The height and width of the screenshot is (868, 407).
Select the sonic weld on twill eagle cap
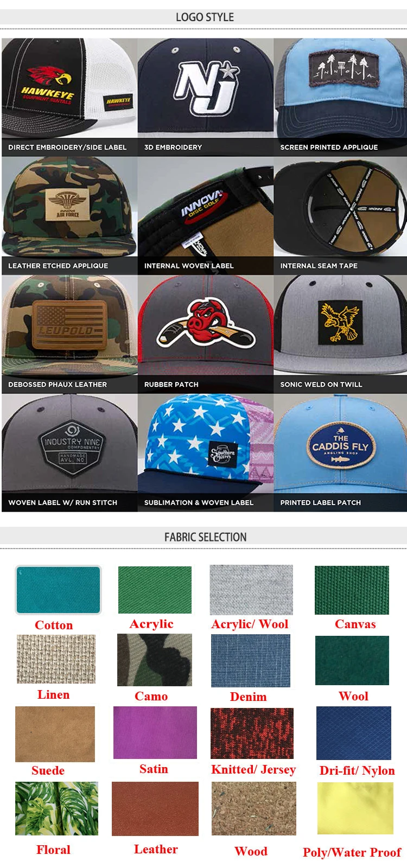tap(340, 334)
